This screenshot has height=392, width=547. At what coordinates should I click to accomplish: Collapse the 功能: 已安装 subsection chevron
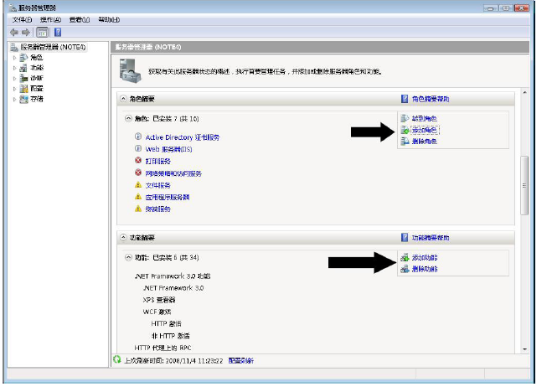pyautogui.click(x=128, y=257)
